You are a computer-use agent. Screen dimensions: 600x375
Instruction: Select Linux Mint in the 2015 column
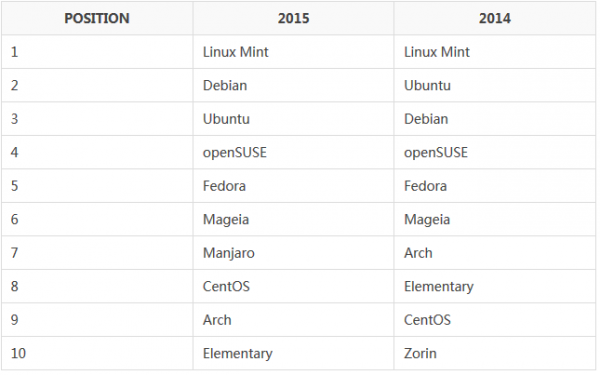[236, 52]
